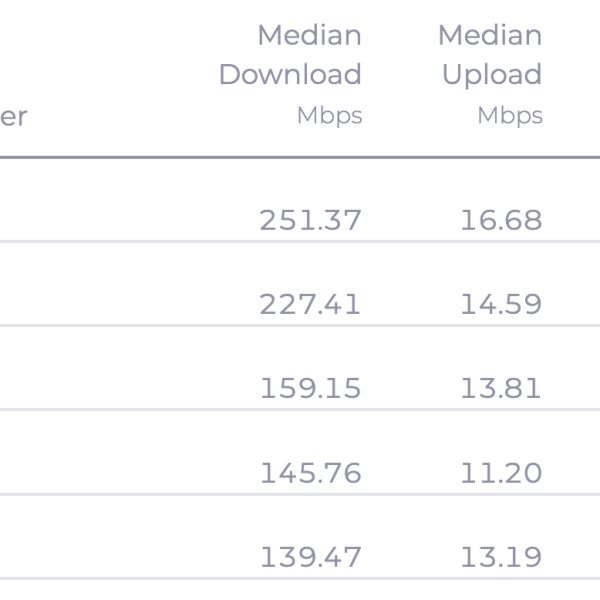
Task: Click the 14.59 upload speed cell
Action: pos(500,304)
